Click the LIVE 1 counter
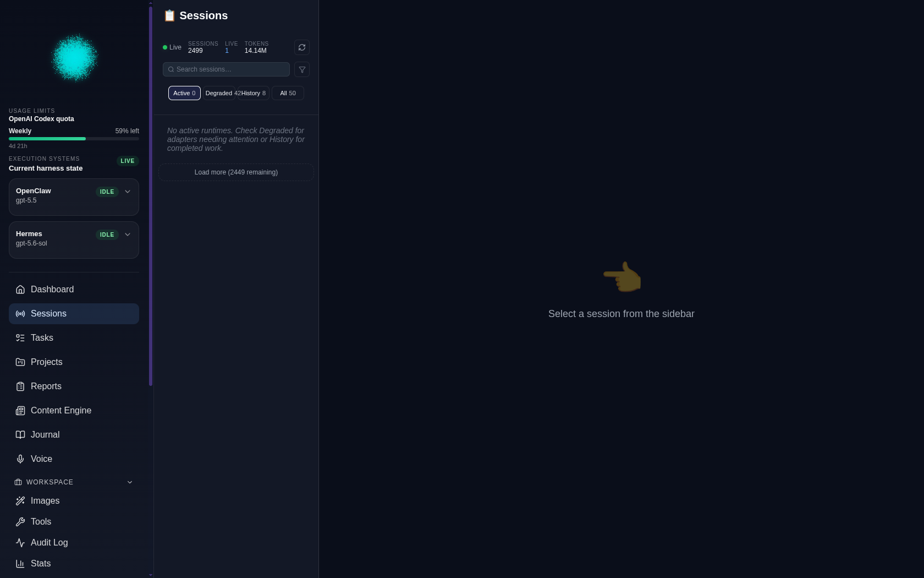 [x=231, y=47]
